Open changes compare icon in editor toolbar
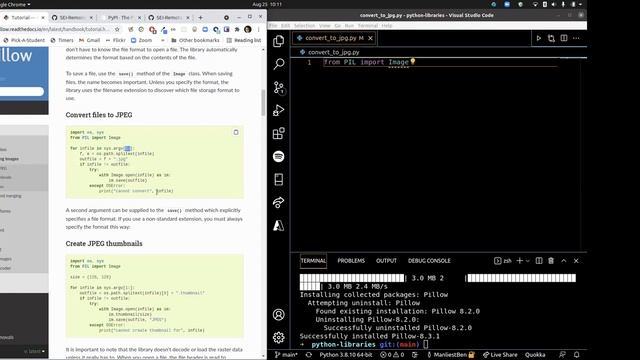640x360 pixels. click(x=551, y=38)
